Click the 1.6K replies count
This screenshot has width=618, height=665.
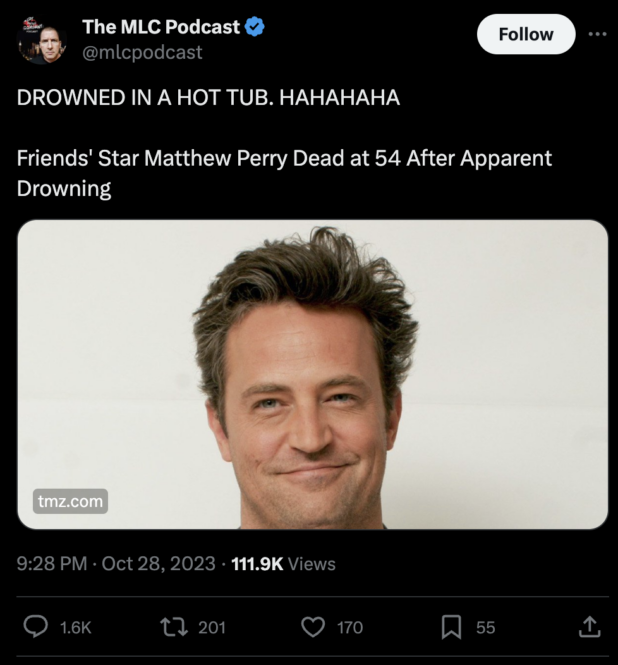(x=76, y=627)
